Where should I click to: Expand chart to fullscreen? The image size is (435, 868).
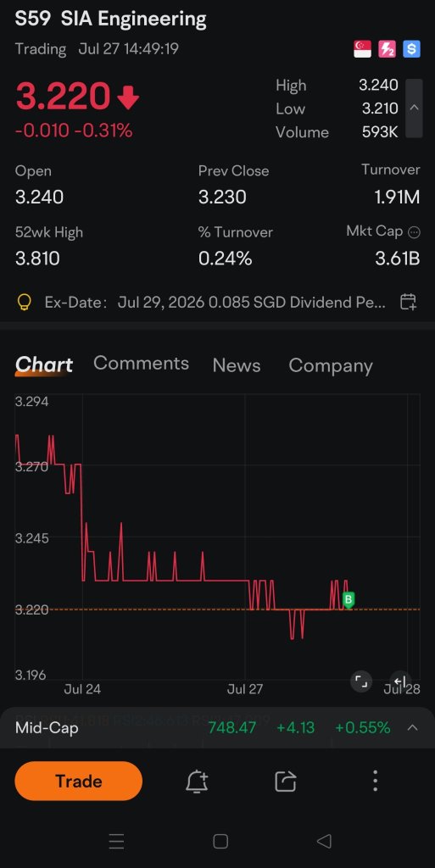tap(361, 682)
